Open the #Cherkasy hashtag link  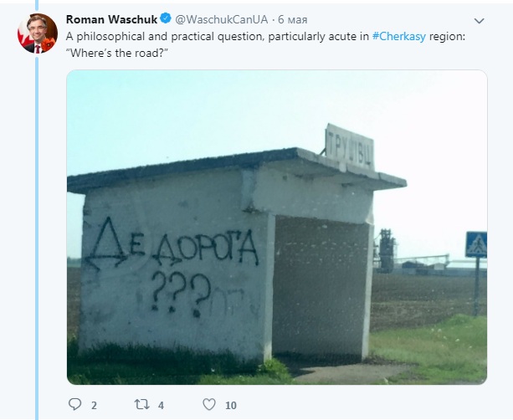point(399,36)
